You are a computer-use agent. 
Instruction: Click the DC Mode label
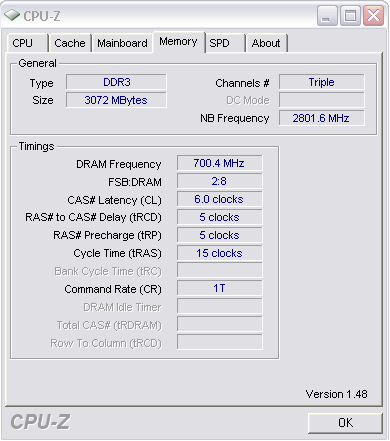pos(248,100)
